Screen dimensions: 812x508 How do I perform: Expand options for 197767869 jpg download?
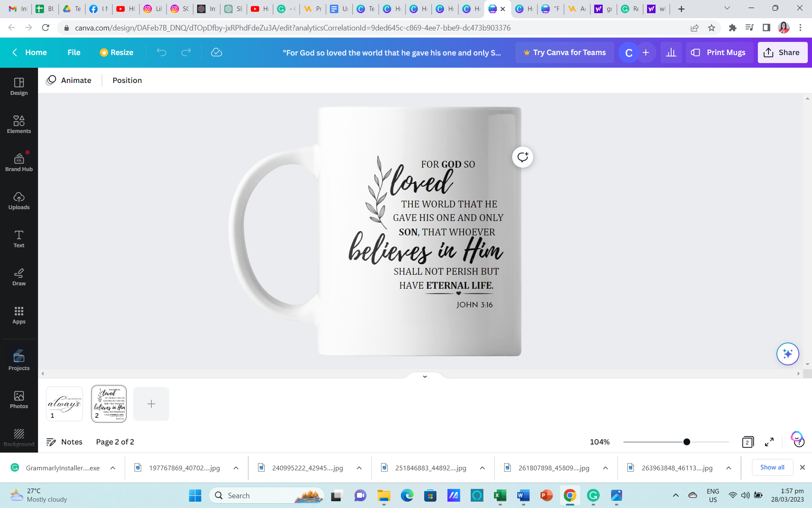coord(236,468)
